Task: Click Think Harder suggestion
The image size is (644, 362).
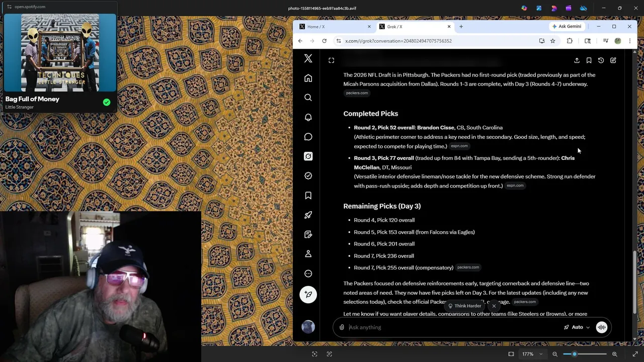Action: pos(464,306)
